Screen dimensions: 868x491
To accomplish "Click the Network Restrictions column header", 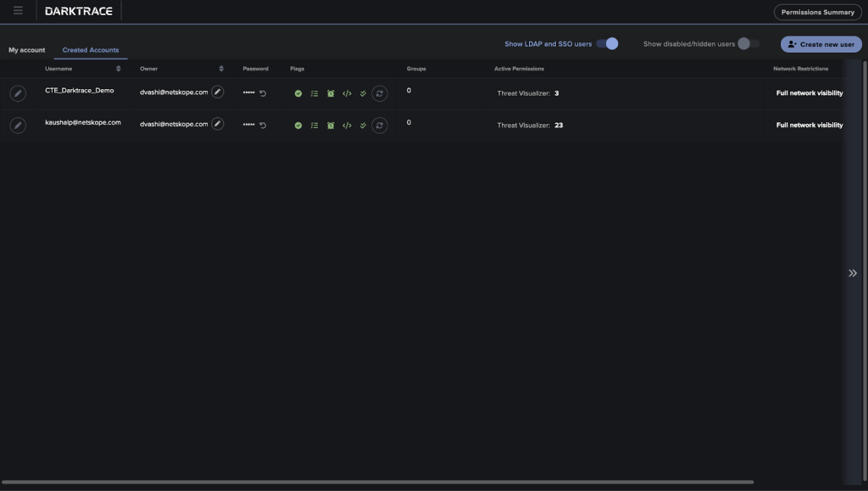I will click(800, 69).
